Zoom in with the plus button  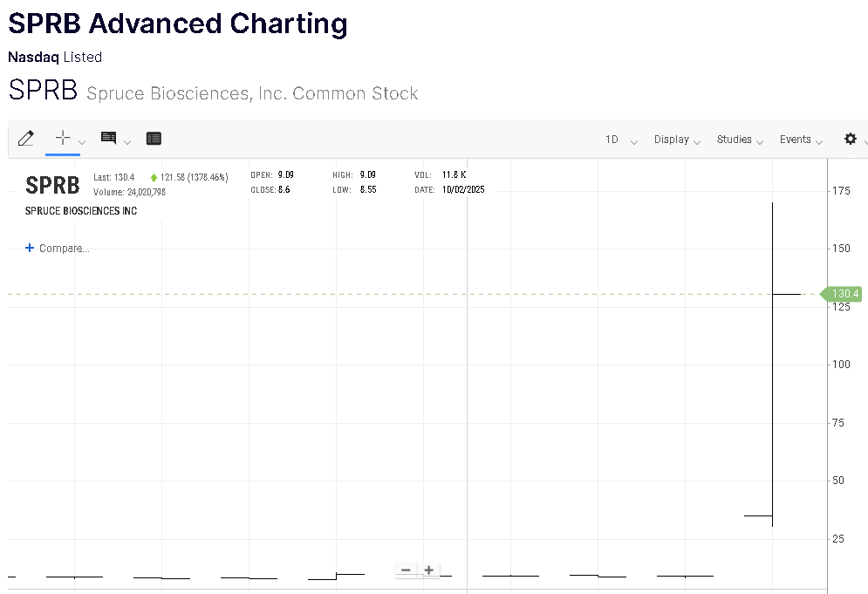[429, 570]
